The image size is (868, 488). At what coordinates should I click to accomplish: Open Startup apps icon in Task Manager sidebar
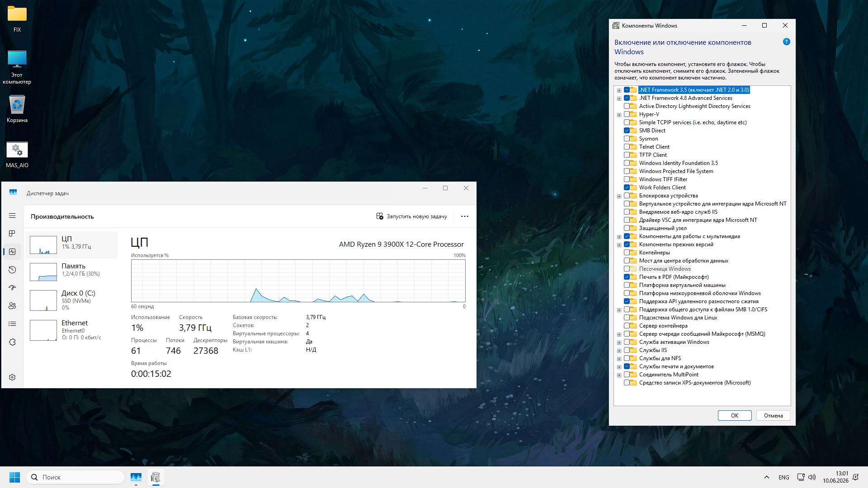pyautogui.click(x=12, y=288)
